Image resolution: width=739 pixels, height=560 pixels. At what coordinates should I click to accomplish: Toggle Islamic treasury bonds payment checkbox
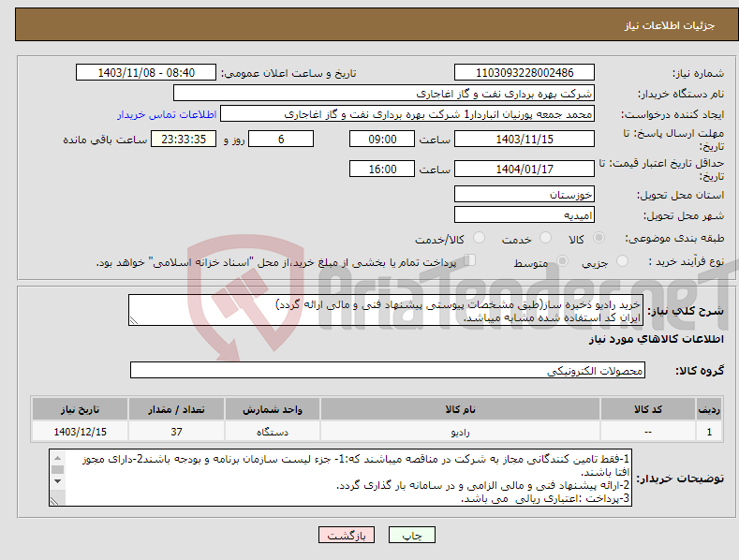coord(470,260)
